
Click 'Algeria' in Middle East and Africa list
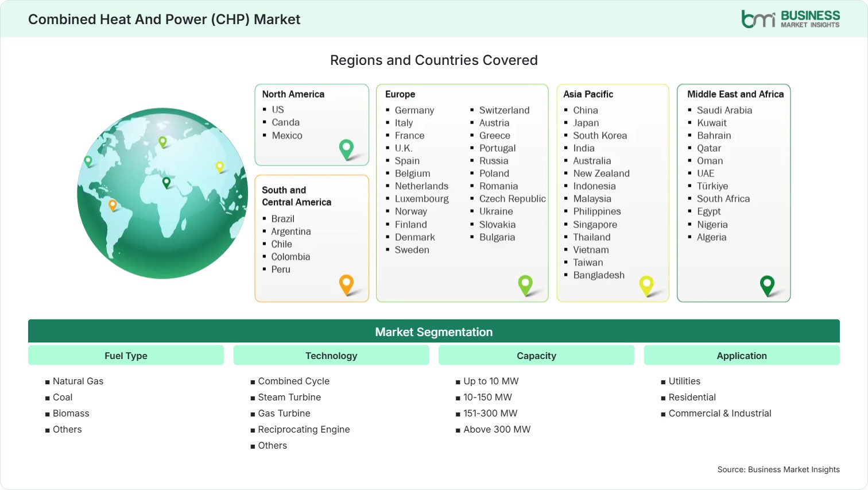point(712,237)
